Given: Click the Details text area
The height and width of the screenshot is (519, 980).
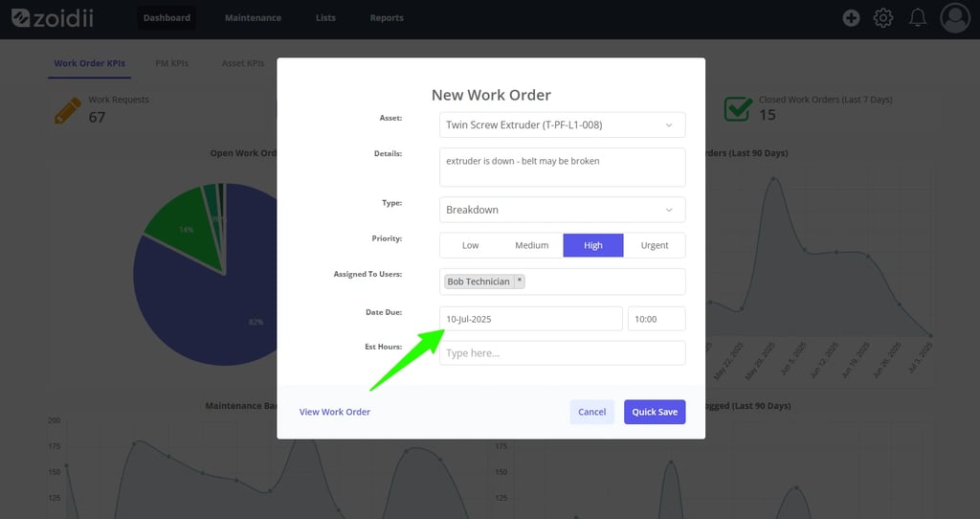Looking at the screenshot, I should [563, 167].
